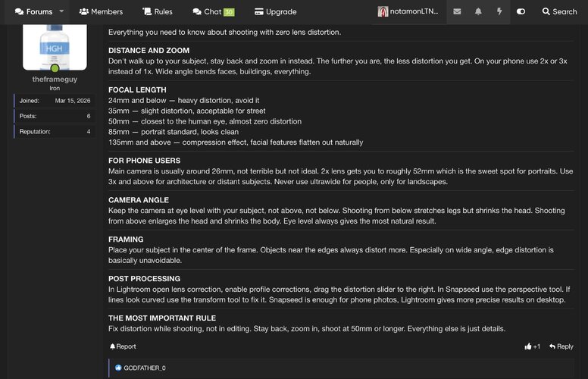The width and height of the screenshot is (588, 379).
Task: Report this post with the bell icon
Action: (123, 346)
